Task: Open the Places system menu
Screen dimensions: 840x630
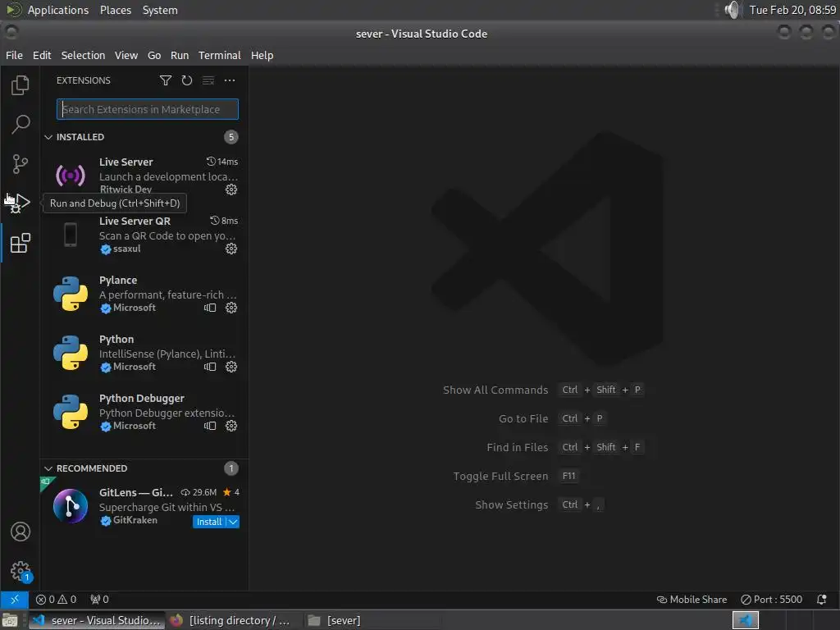Action: [x=116, y=10]
